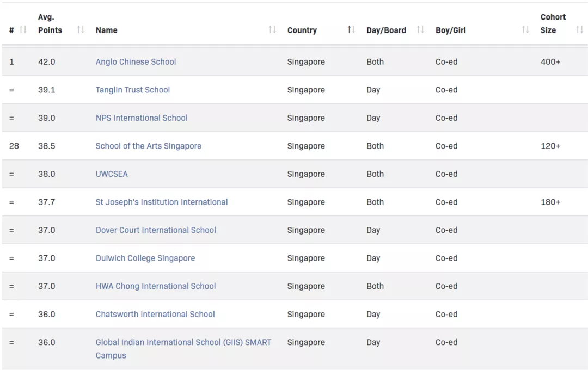Click 37.0 in Dover Court row
Image resolution: width=588 pixels, height=370 pixels.
[46, 230]
